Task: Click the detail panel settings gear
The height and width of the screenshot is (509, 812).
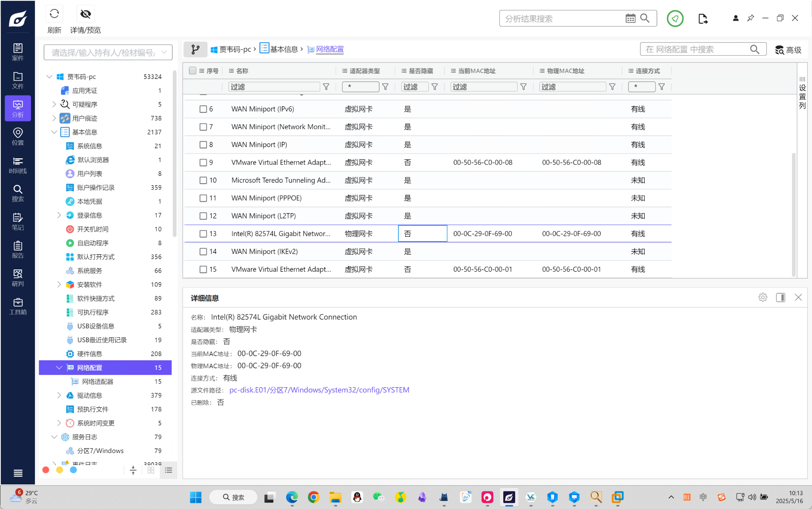Action: coord(763,297)
